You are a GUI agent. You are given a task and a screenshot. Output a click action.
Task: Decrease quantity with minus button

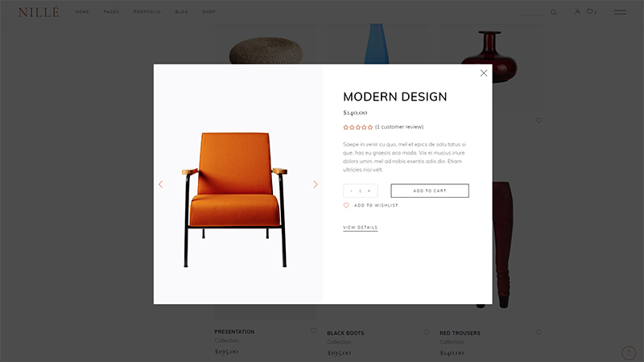(x=351, y=191)
